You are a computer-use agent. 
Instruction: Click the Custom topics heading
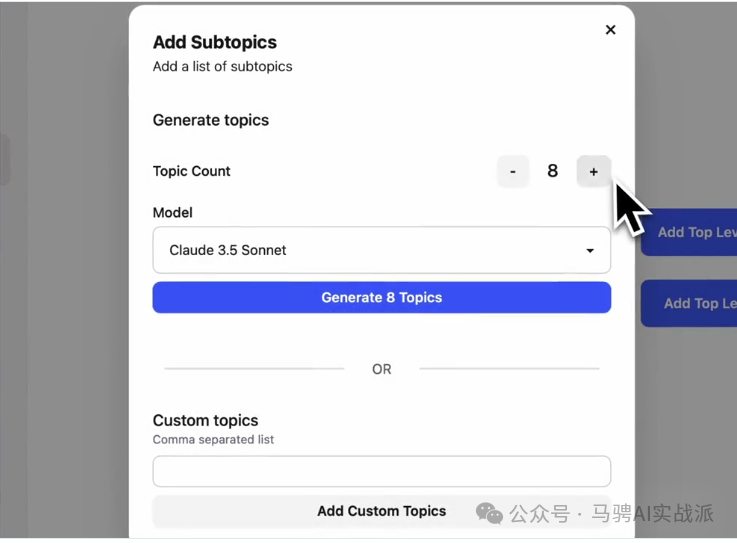(x=205, y=420)
